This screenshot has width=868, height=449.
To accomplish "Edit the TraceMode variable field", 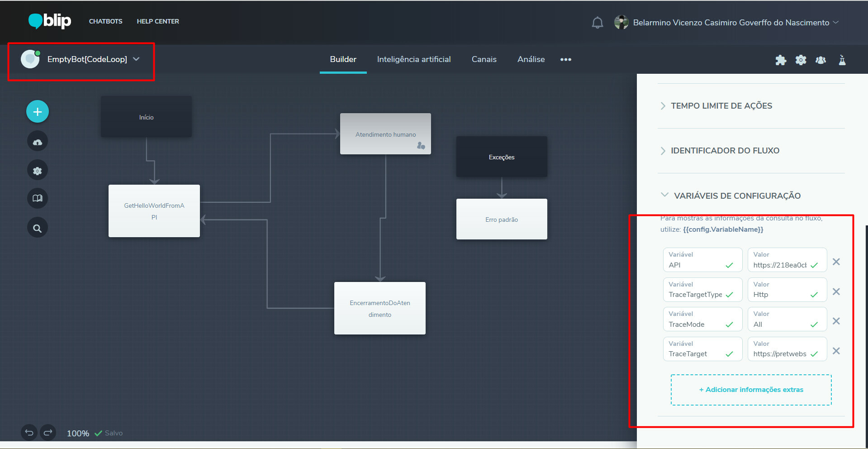I will coord(702,319).
